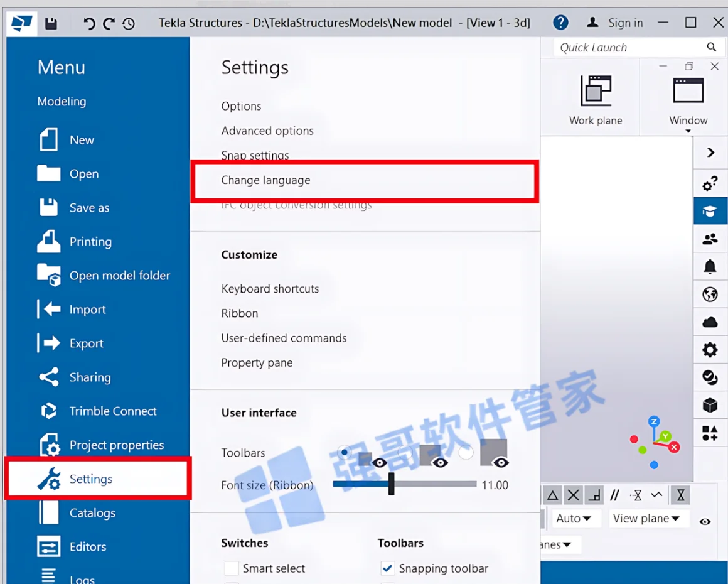Open the globe icon in side pane
This screenshot has height=584, width=728.
point(709,295)
